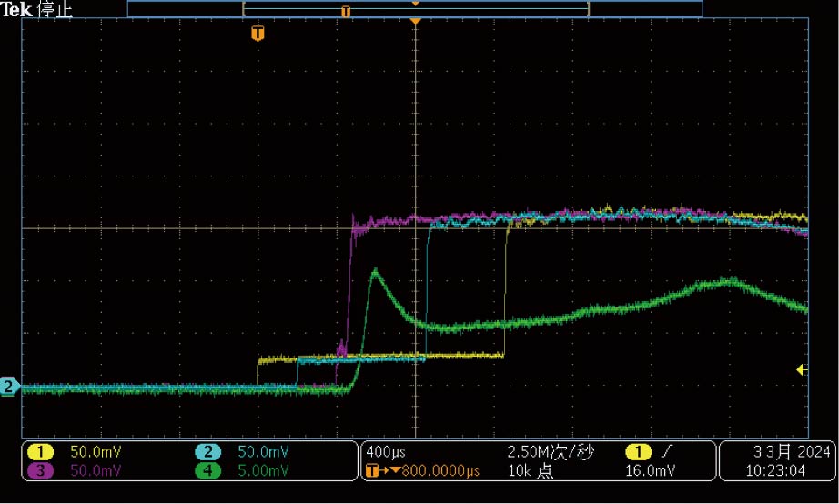
Task: Click the yellow trigger level arrow at right edge
Action: click(802, 369)
